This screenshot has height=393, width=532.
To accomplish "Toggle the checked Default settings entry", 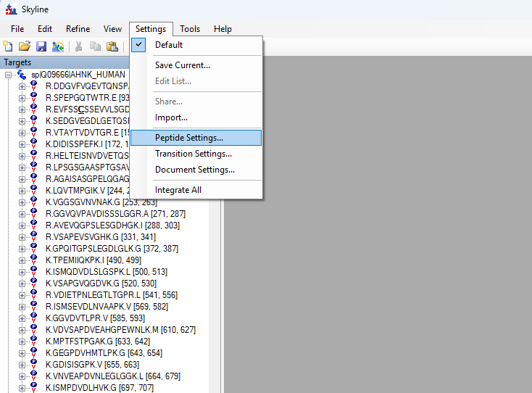I will (x=168, y=45).
